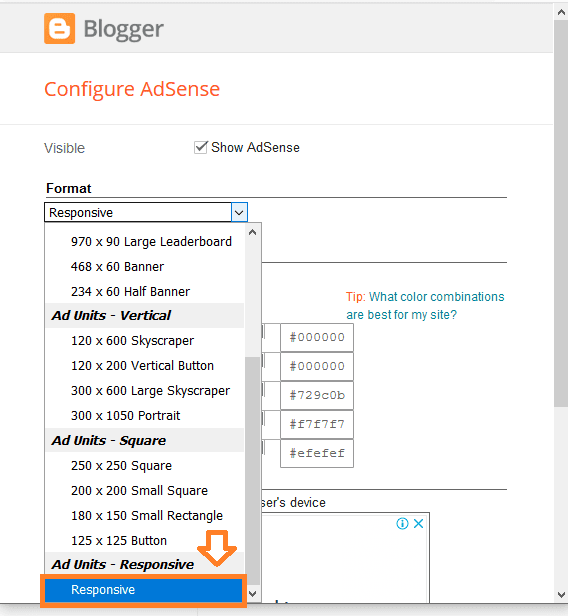Click dropdown list scroll down arrow
The width and height of the screenshot is (568, 616).
(x=253, y=594)
